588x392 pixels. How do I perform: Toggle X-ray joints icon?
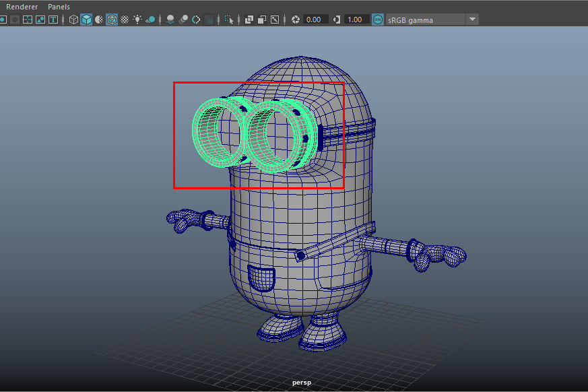[x=275, y=20]
